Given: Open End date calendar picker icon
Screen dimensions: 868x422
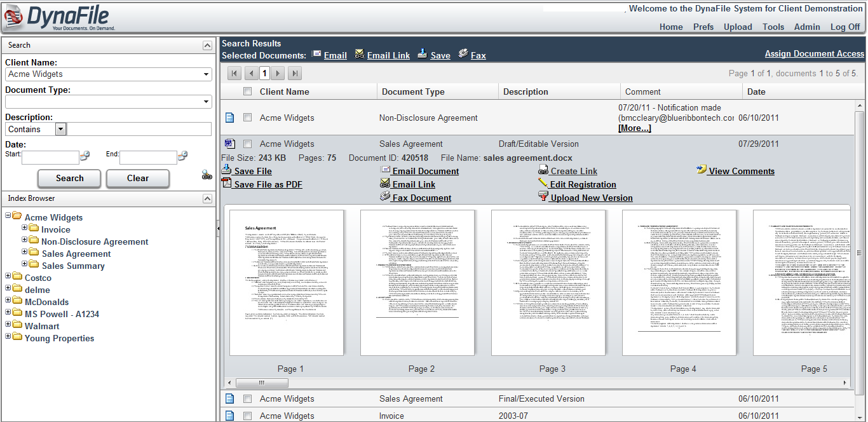Looking at the screenshot, I should (x=183, y=155).
